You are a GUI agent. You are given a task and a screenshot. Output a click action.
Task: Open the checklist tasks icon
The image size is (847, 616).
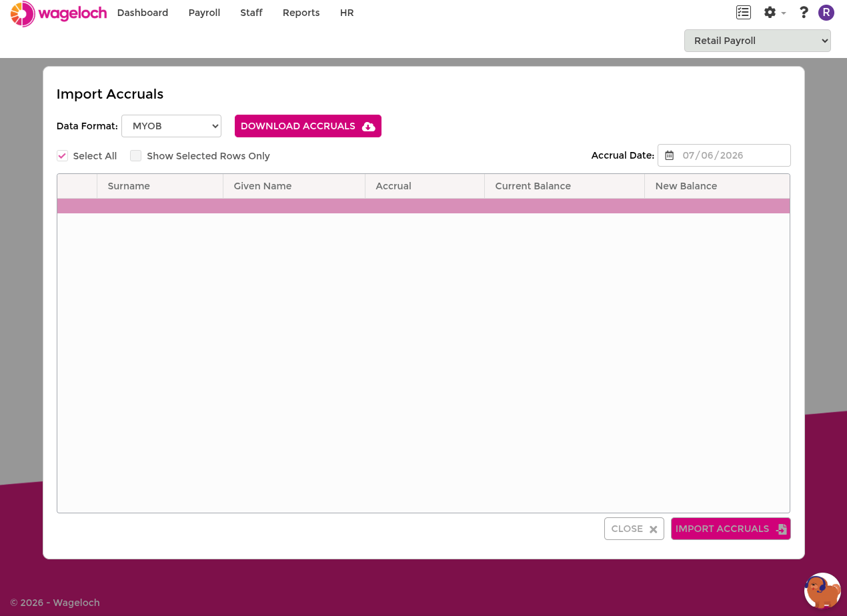[x=743, y=13]
